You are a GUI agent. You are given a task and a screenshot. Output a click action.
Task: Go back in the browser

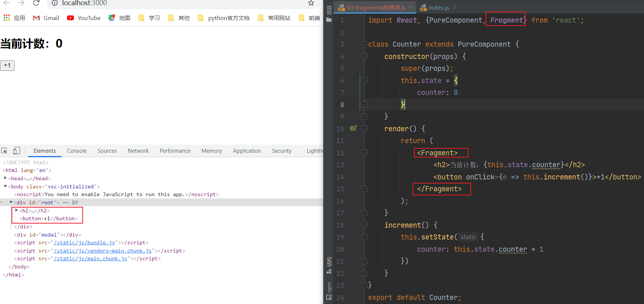point(7,3)
